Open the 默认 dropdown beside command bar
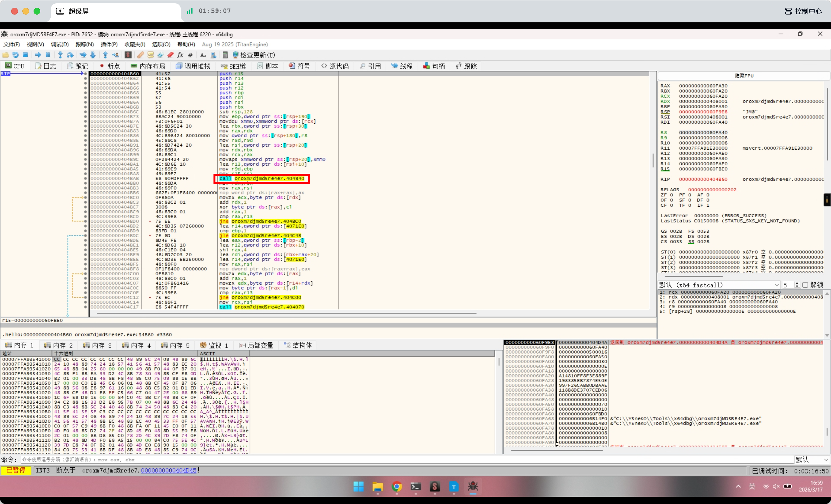831x504 pixels. click(811, 460)
